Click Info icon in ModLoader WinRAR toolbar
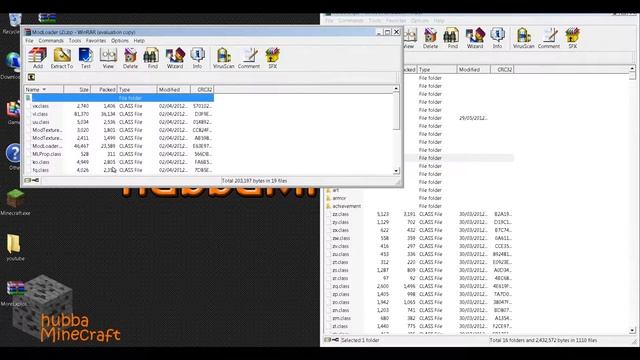This screenshot has height=360, width=640. coord(197,58)
